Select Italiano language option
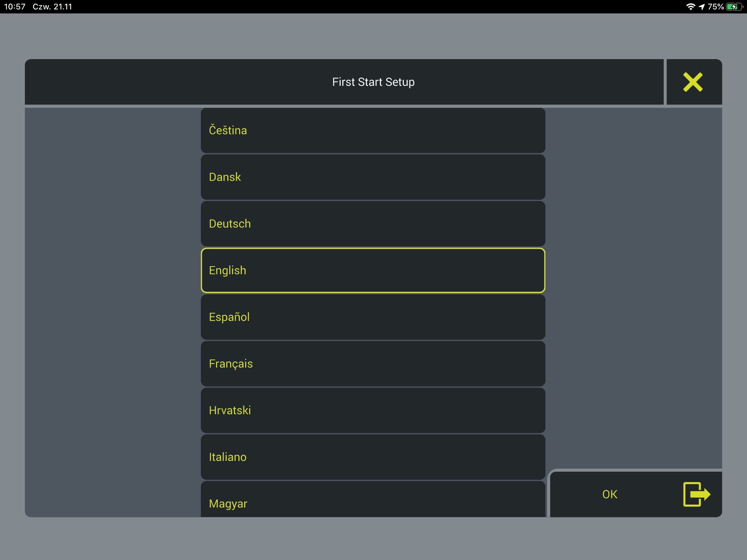747x560 pixels. tap(373, 457)
